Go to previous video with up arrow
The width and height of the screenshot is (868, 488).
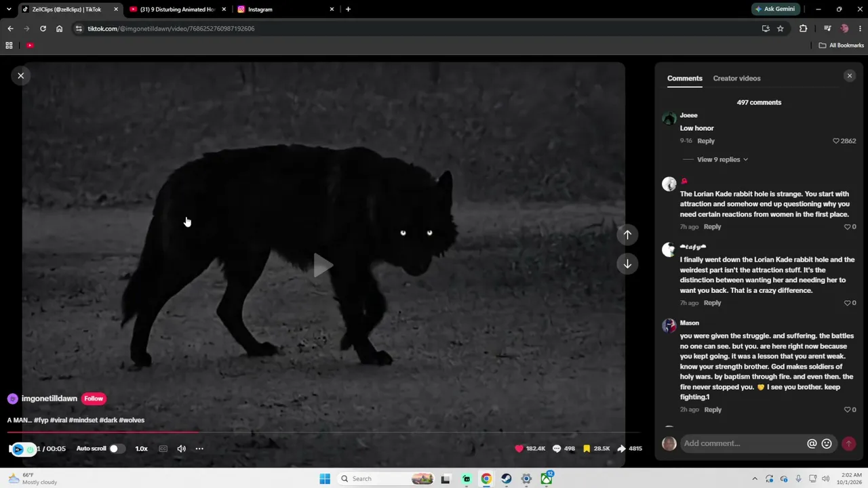click(627, 235)
